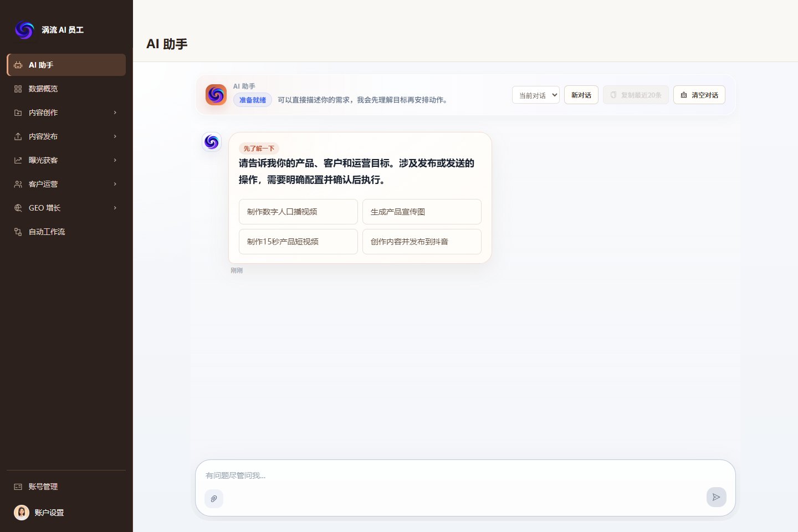Click 复制最近20条 button
The image size is (798, 532).
(x=636, y=95)
